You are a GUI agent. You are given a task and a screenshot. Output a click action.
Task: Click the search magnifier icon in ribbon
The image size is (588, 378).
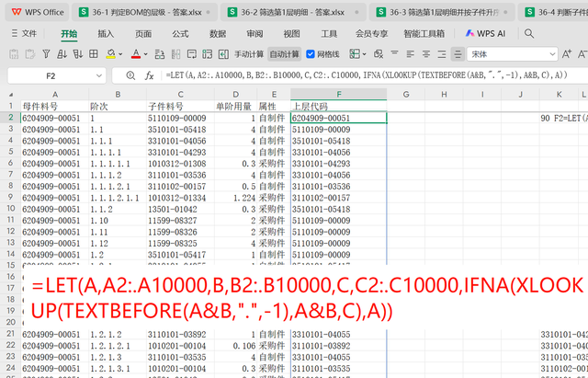[529, 33]
